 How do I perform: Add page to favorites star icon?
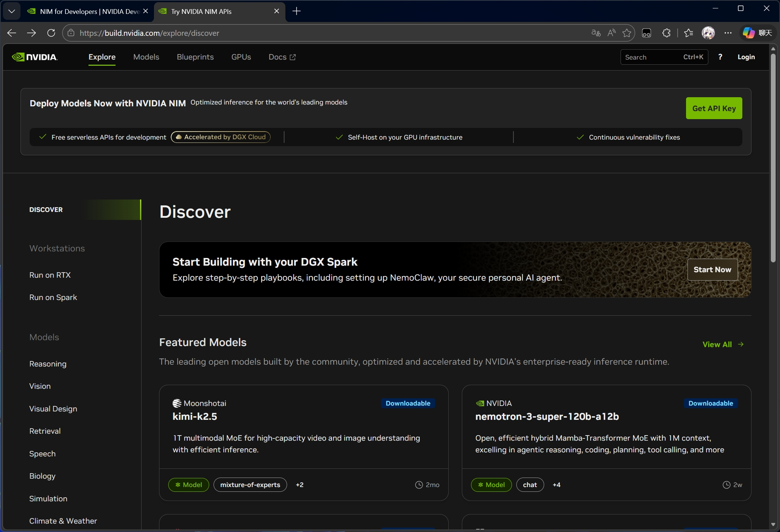pyautogui.click(x=627, y=33)
